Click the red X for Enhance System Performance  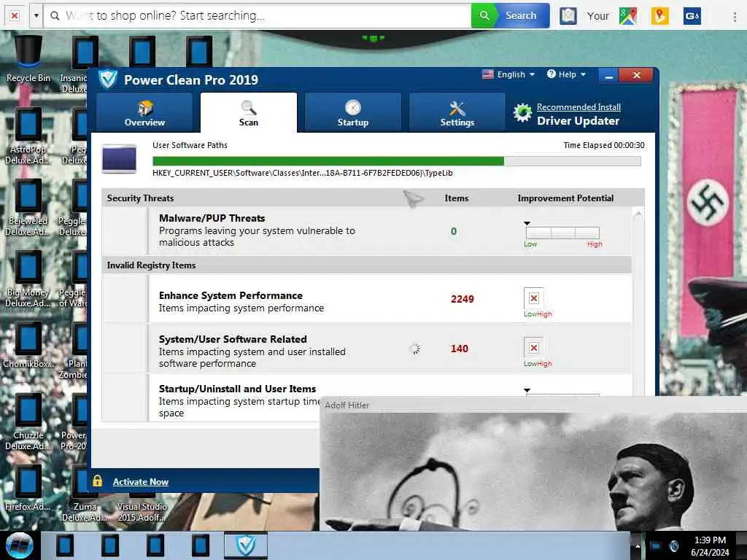[x=533, y=298]
